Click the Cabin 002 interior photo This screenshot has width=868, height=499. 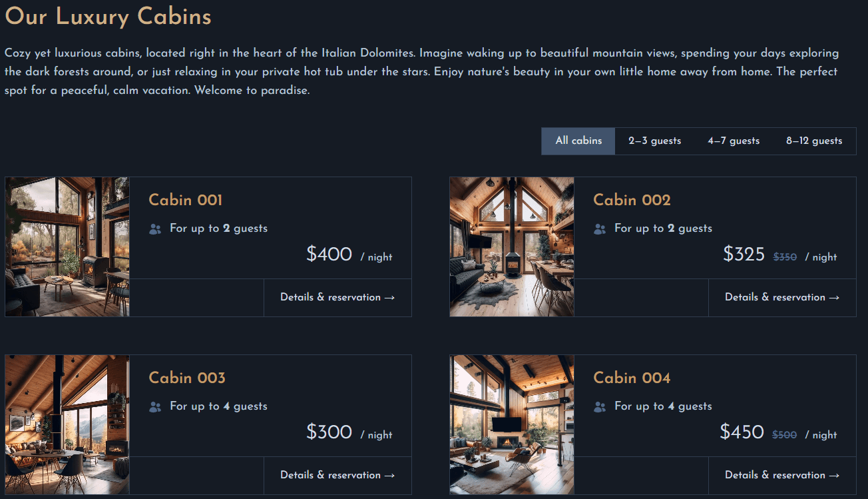512,247
